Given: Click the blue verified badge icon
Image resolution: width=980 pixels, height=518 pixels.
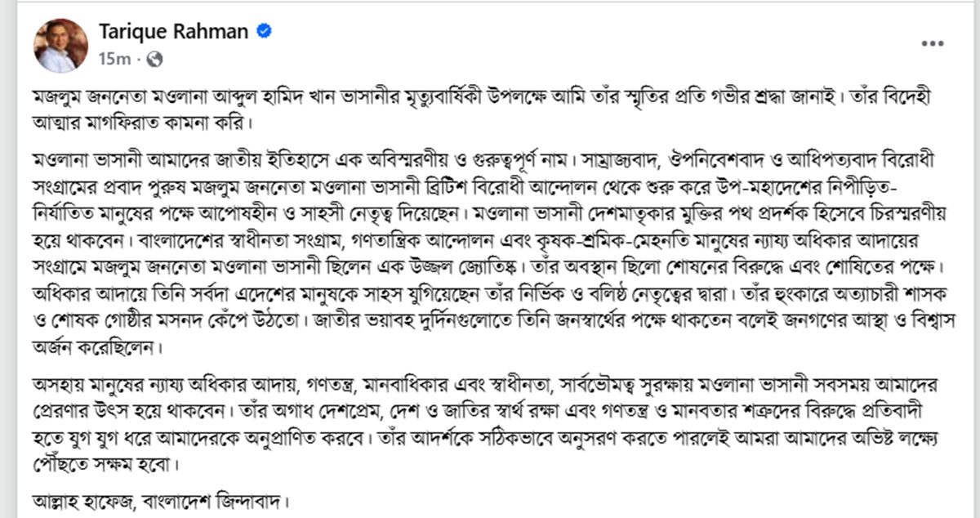Looking at the screenshot, I should point(265,32).
